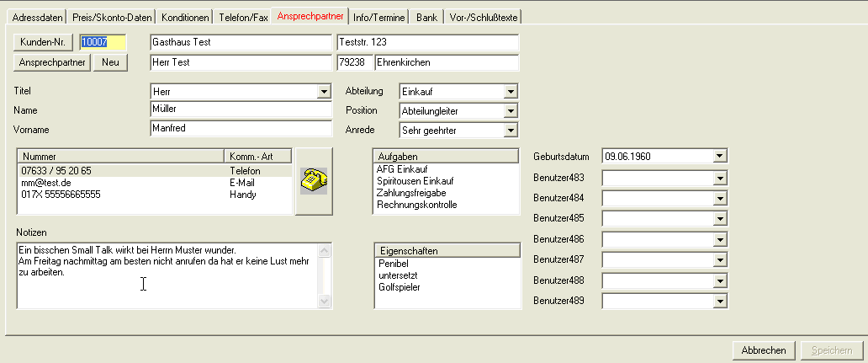This screenshot has height=363, width=868.
Task: Expand the Abteilung combo box
Action: (x=510, y=91)
